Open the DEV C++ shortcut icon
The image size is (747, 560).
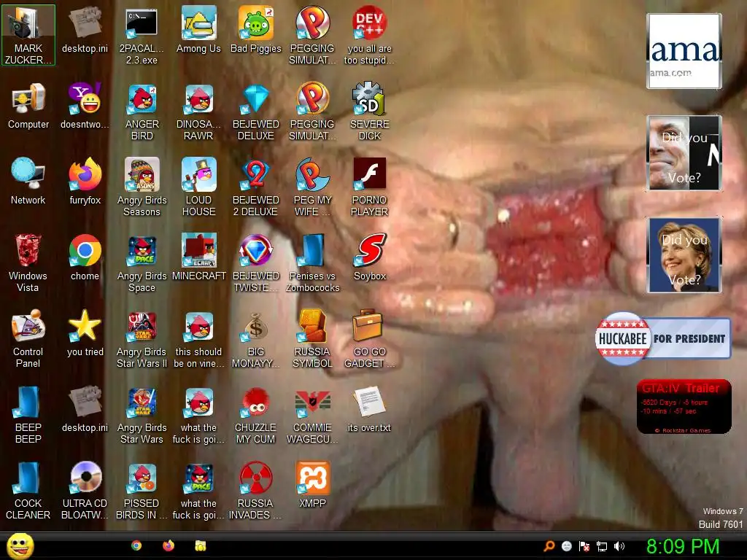point(369,35)
